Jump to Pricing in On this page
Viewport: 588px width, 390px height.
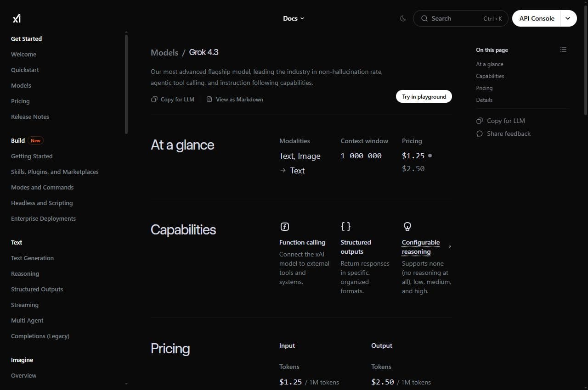coord(484,88)
